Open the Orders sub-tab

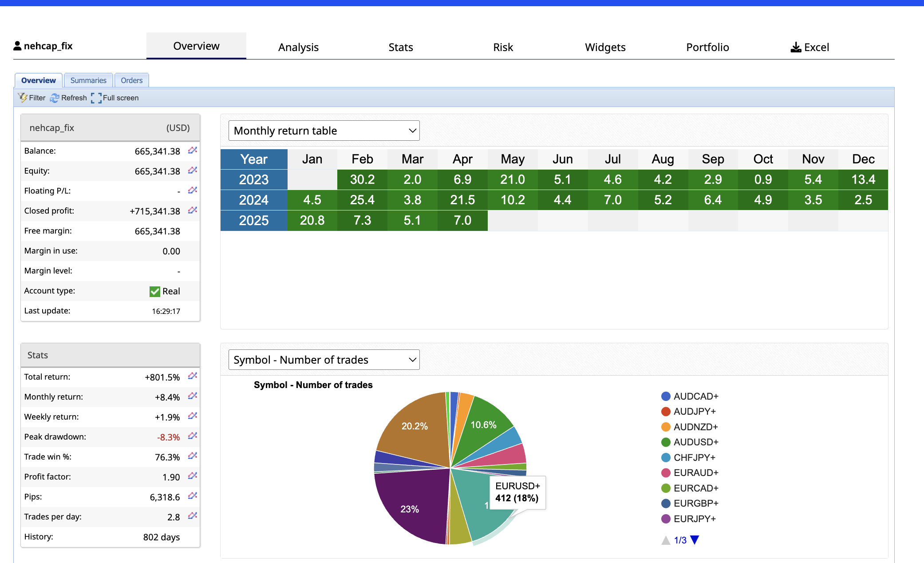[131, 80]
